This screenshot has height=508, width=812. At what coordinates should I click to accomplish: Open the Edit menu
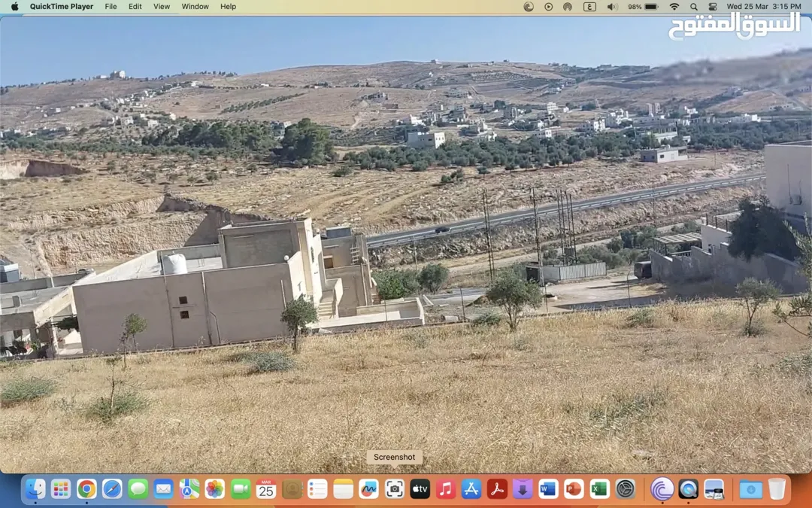coord(135,6)
